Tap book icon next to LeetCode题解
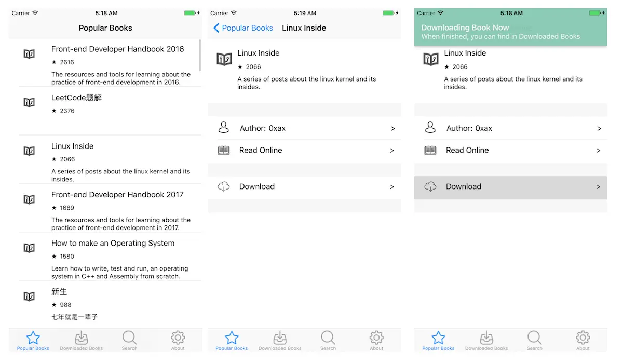Viewport: 623px width, 364px height. click(x=29, y=102)
